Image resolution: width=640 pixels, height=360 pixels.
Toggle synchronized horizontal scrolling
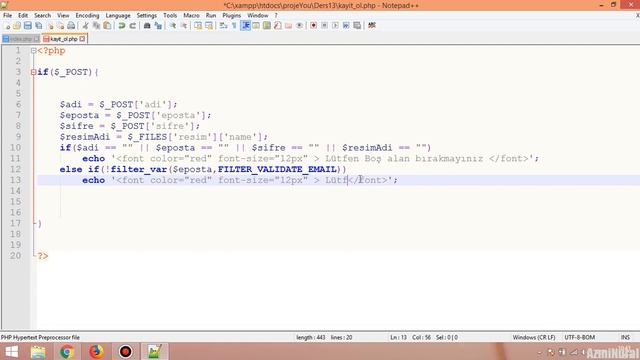coord(209,26)
